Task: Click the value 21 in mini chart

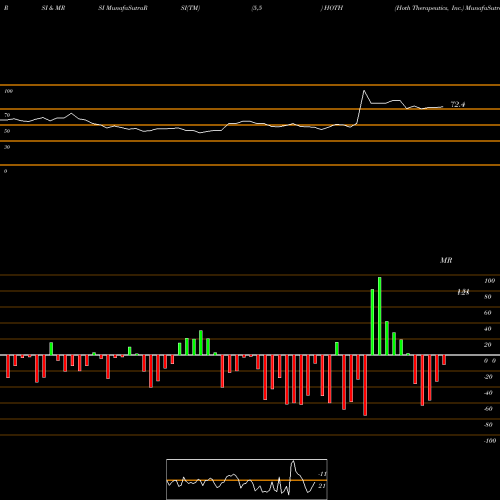Action: [x=322, y=486]
